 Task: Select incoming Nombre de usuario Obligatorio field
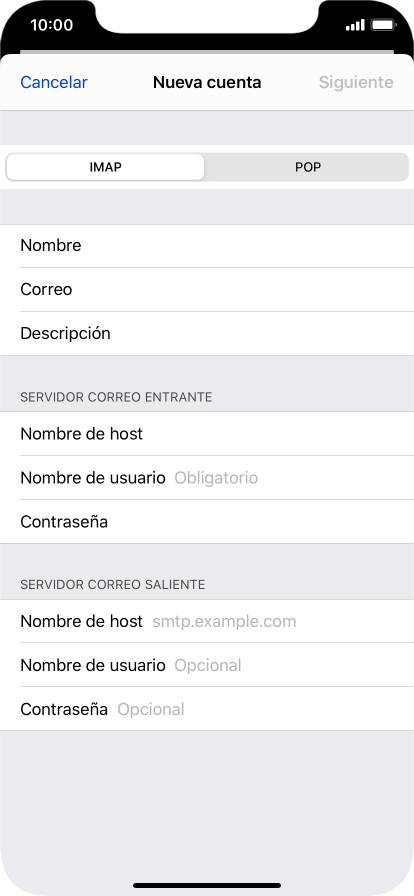point(207,478)
